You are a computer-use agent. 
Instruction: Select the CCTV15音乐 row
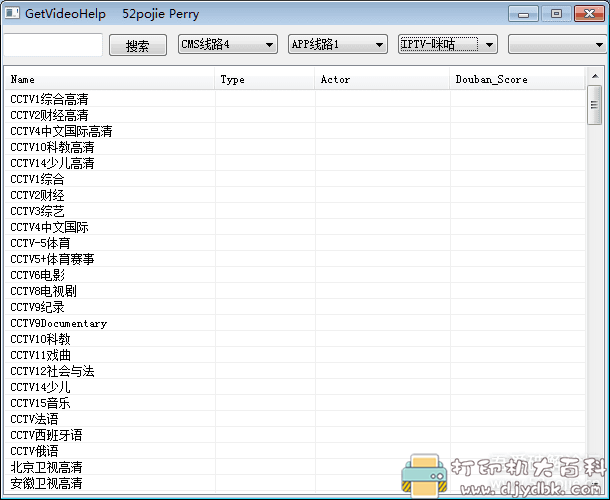[295, 403]
